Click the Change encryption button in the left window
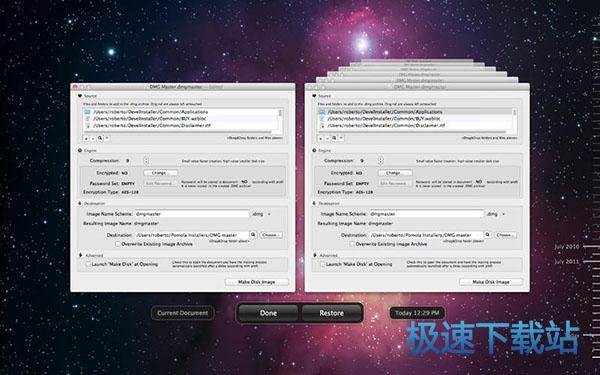 point(161,173)
